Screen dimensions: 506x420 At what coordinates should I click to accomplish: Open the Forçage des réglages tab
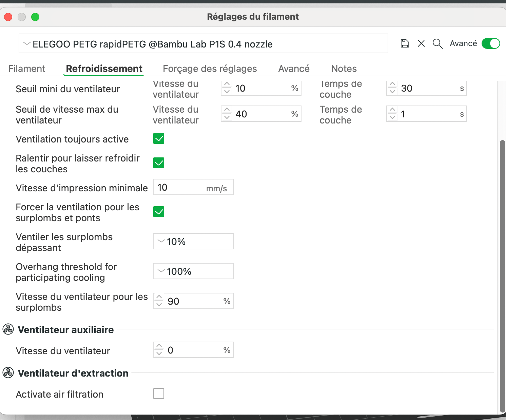click(x=210, y=69)
